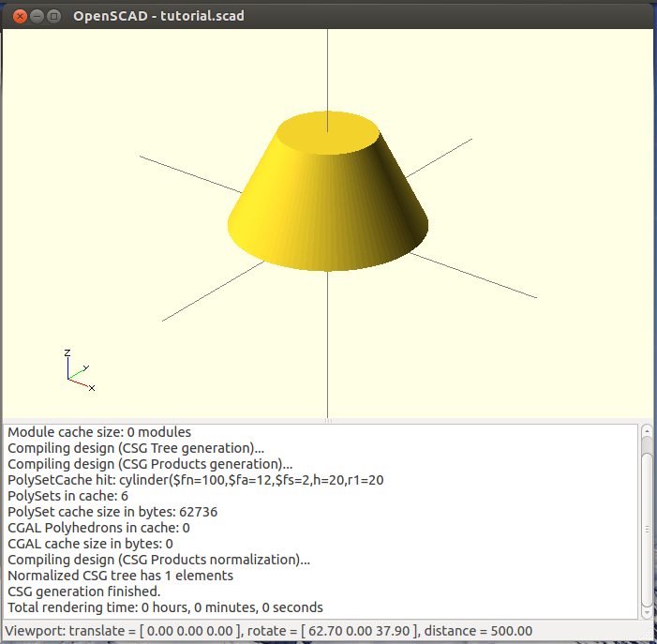
Task: Click 'Normalized CSG tree has 1 elements'
Action: pyautogui.click(x=120, y=576)
